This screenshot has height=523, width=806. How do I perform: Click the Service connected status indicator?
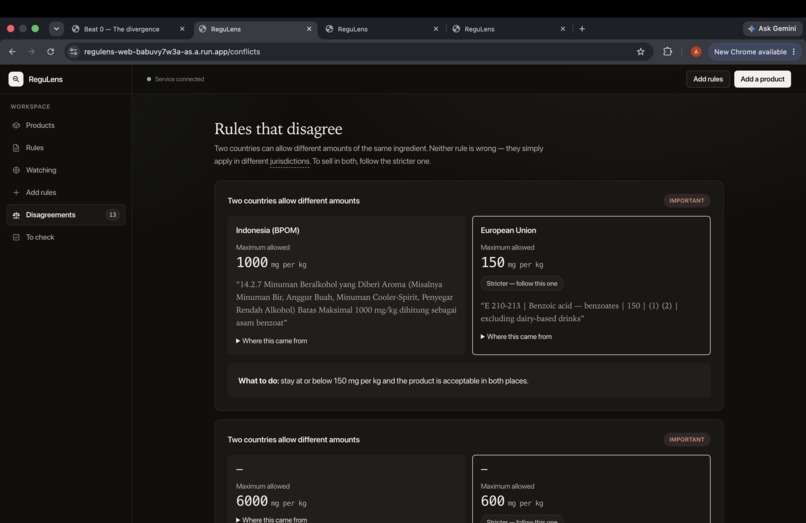175,79
